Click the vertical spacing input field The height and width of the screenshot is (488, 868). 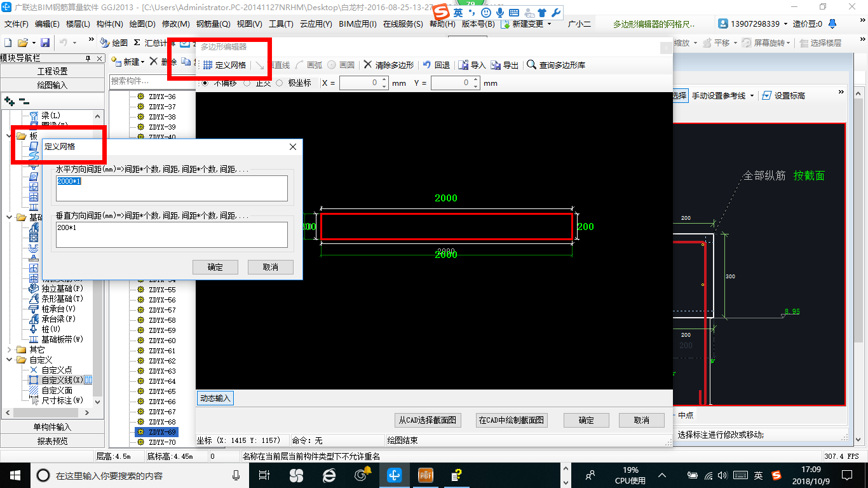click(172, 234)
